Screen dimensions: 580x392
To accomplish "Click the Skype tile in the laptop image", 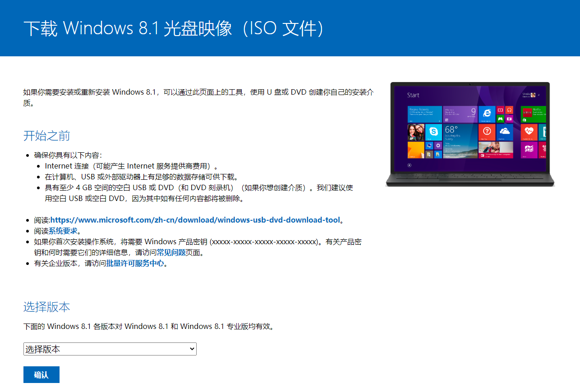I will (433, 132).
